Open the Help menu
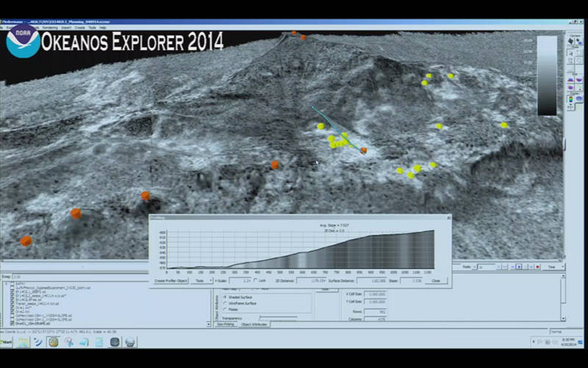 (103, 27)
